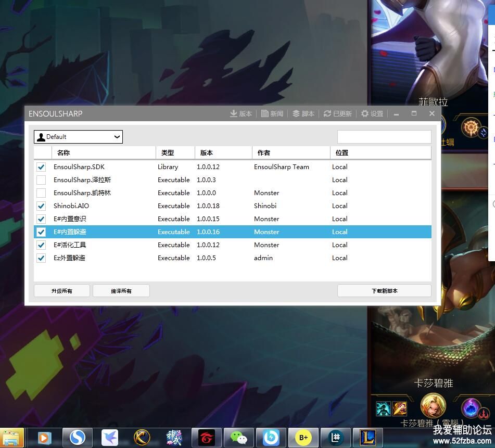Sort by the 类型 column header
This screenshot has height=448, width=495.
pyautogui.click(x=175, y=152)
